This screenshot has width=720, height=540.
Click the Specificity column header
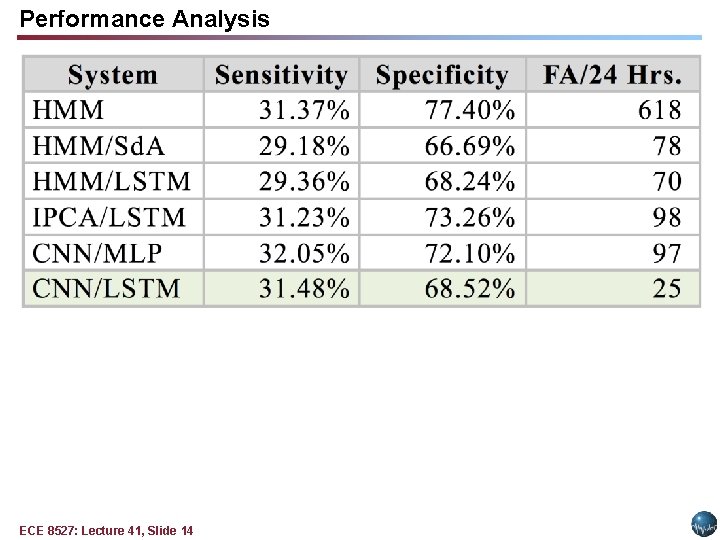[442, 74]
